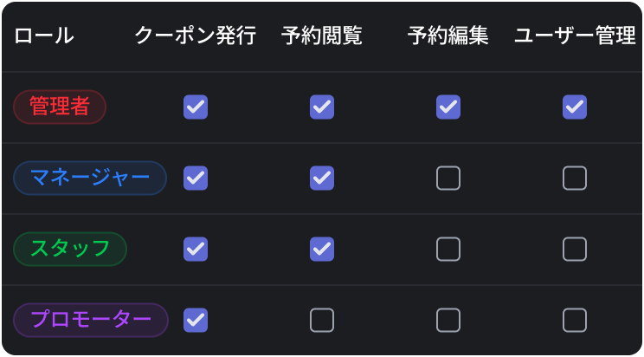Uncheck 管理者 予約閲覧 checkbox

point(322,107)
